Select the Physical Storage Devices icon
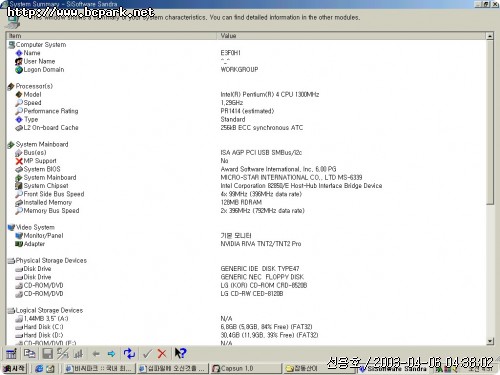Viewport: 500px width, 375px height. click(x=11, y=261)
